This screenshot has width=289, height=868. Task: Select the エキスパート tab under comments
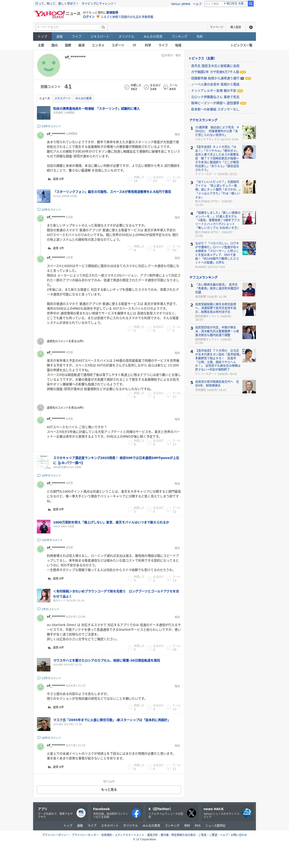coord(63,98)
